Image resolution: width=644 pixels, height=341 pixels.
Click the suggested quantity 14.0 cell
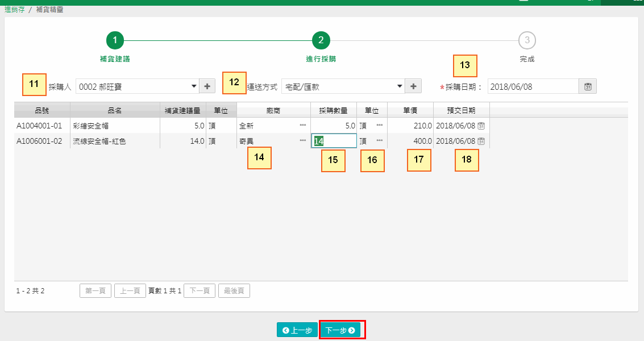[x=183, y=141]
